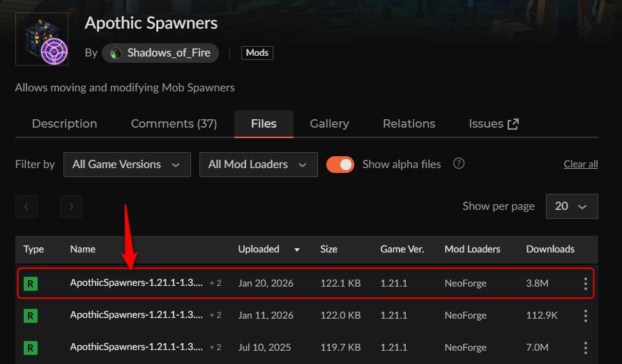The width and height of the screenshot is (622, 364).
Task: Click the 7.0M downloads value
Action: coord(537,347)
